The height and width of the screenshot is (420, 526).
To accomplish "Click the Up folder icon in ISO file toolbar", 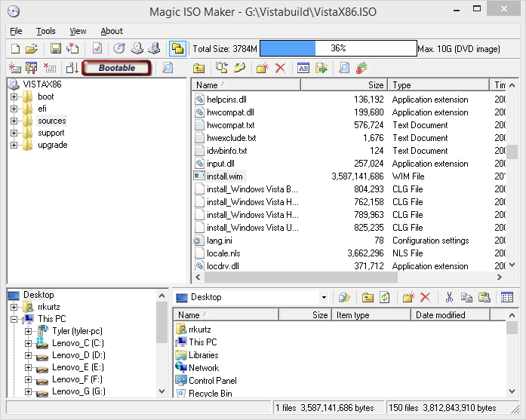I will pos(198,69).
